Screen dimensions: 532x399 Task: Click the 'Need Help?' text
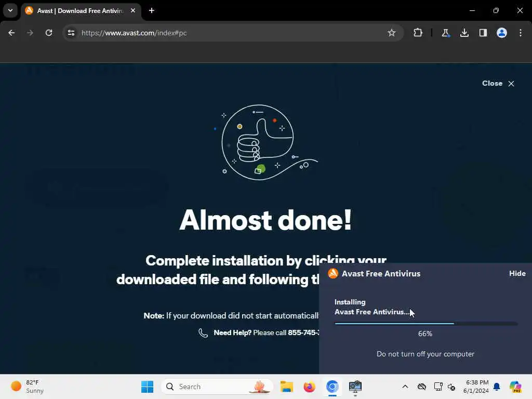pos(232,333)
